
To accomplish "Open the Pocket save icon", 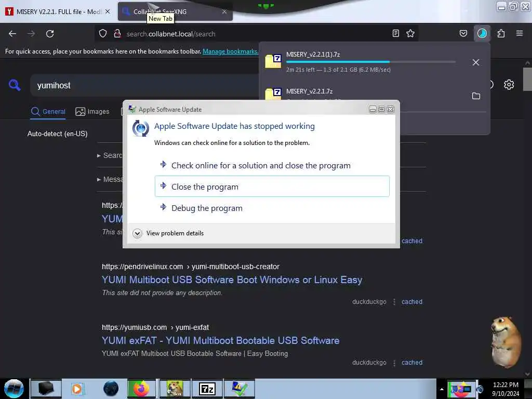I will 463,33.
